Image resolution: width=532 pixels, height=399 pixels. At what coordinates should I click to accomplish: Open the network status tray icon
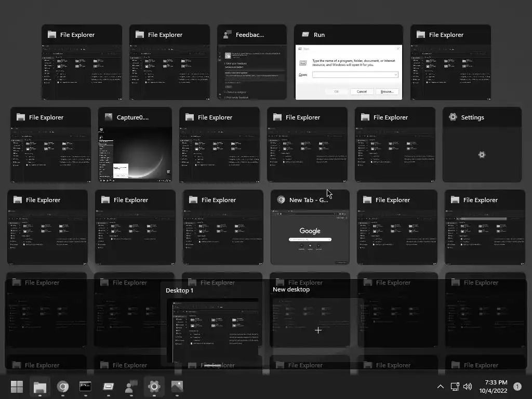click(x=455, y=387)
